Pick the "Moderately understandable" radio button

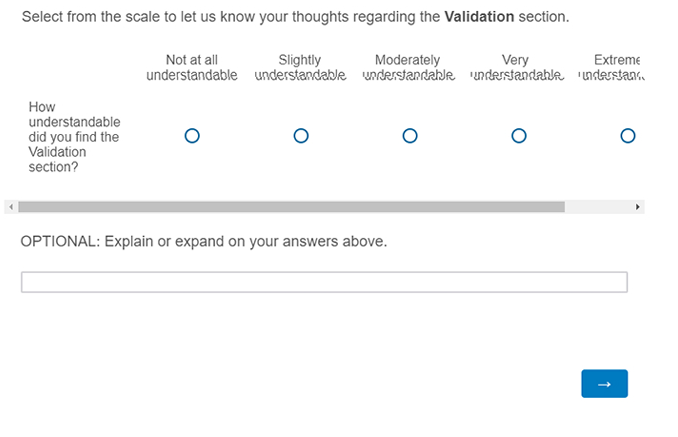point(410,136)
